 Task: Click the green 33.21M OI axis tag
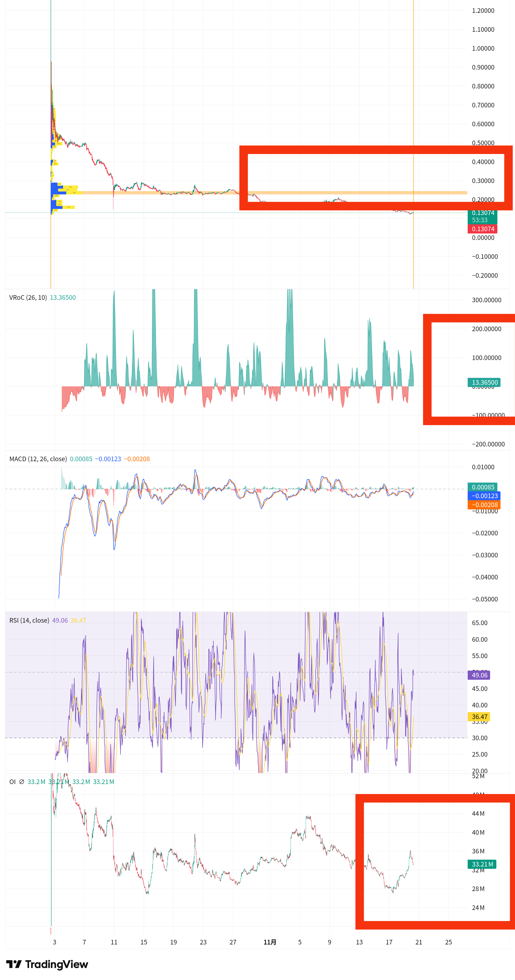click(x=482, y=864)
